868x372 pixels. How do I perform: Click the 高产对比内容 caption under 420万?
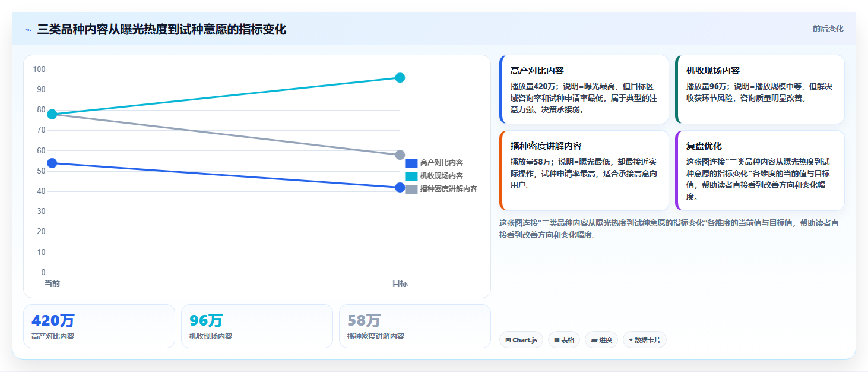pyautogui.click(x=53, y=336)
